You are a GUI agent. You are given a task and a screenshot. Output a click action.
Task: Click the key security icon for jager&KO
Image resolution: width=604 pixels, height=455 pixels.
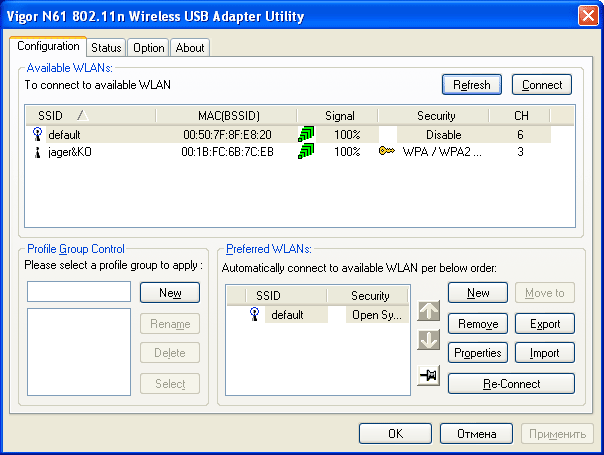click(387, 151)
